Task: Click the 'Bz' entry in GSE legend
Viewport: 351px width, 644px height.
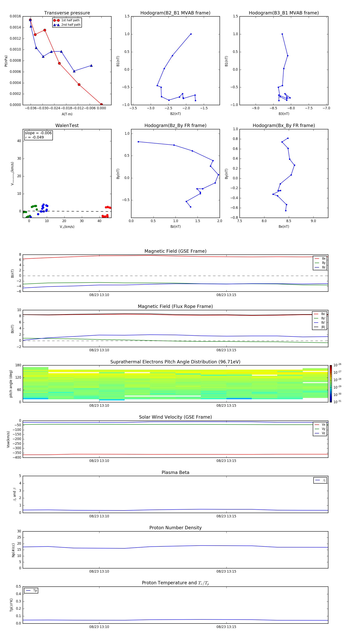Action: pos(320,267)
